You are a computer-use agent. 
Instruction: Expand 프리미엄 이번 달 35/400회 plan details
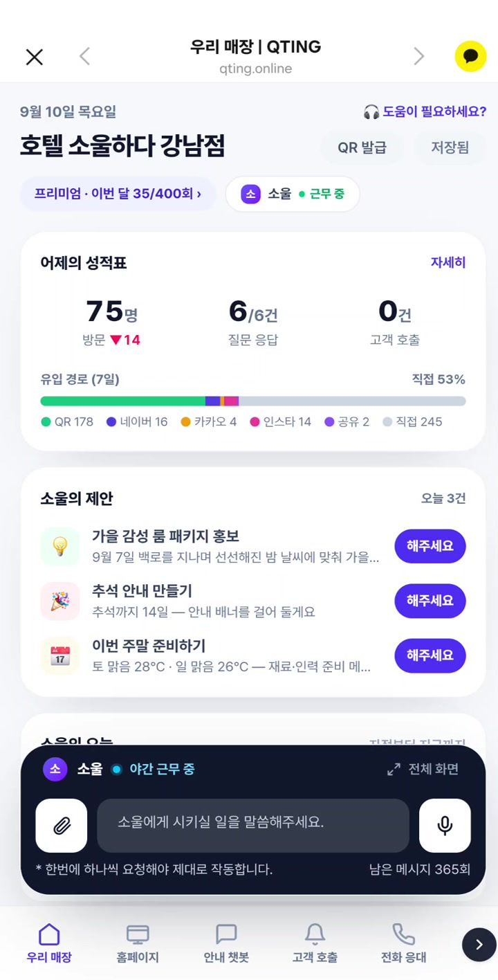coord(118,194)
